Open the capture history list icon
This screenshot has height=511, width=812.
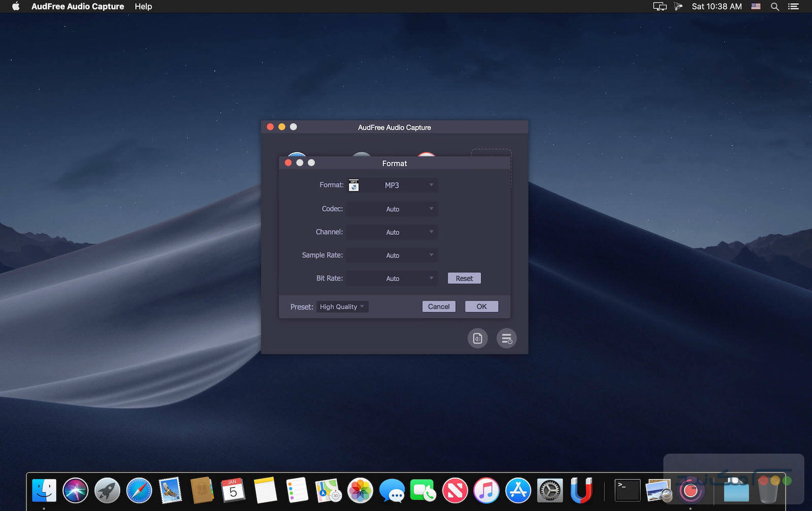[x=506, y=338]
